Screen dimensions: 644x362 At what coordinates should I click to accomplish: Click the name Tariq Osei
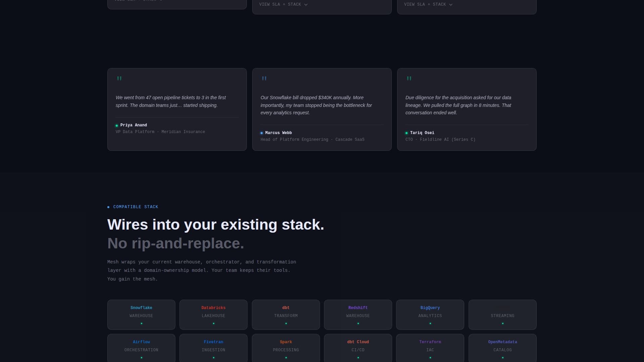point(422,133)
